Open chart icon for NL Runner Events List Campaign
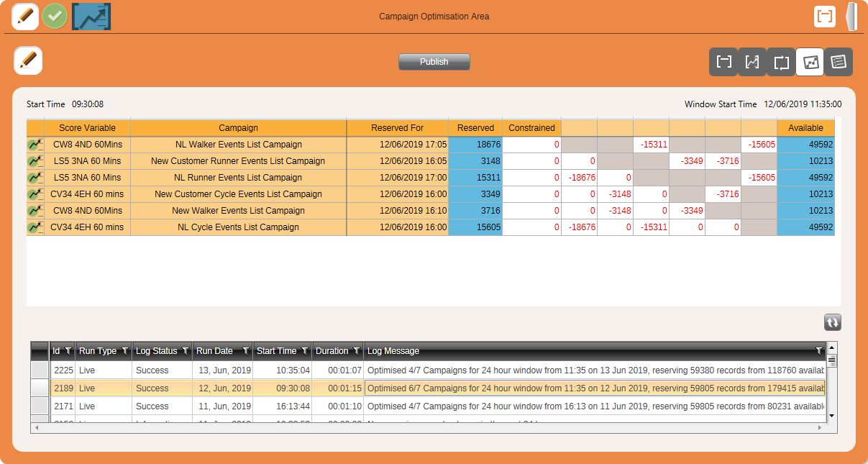The height and width of the screenshot is (464, 868). [35, 178]
